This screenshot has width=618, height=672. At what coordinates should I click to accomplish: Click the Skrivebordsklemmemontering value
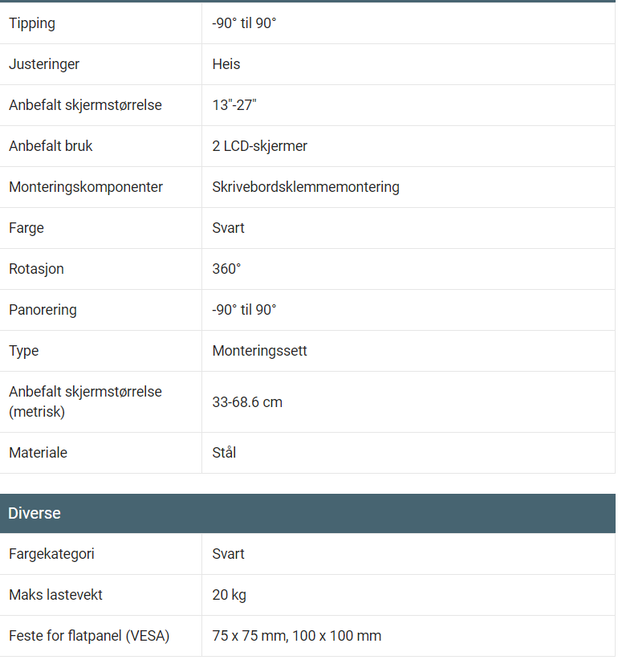pos(306,187)
